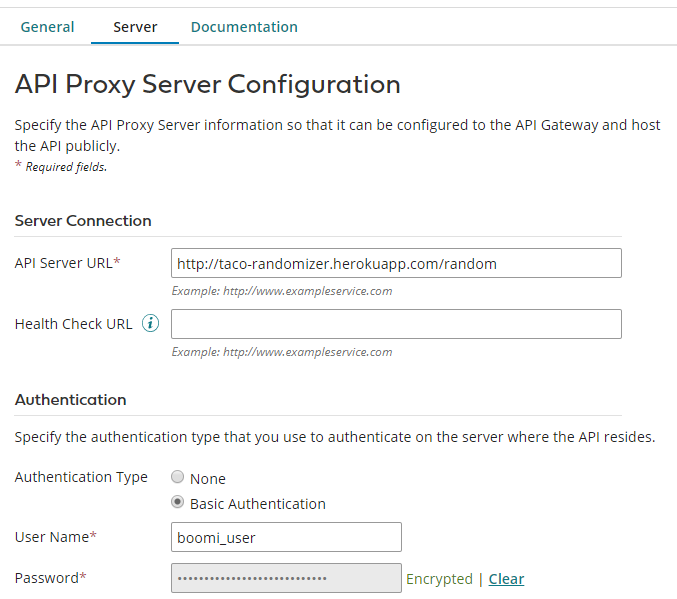
Task: Click the Encrypted status text
Action: 439,579
